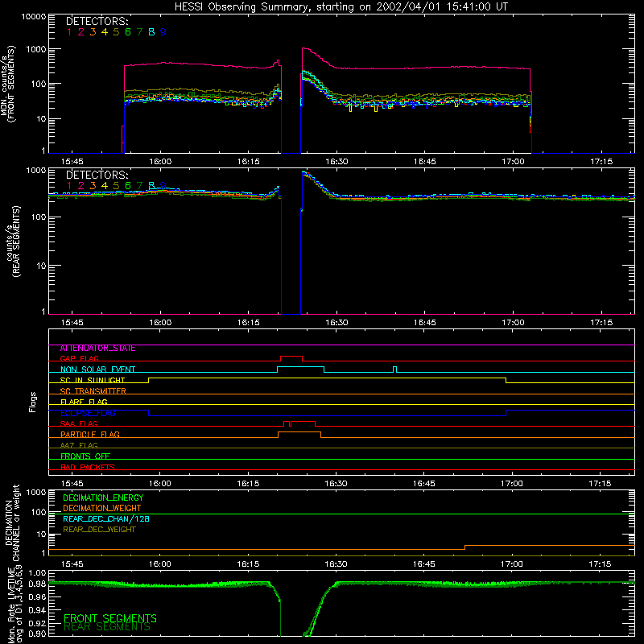Click the MON. counts/s (FRONT SEGMENTS) axis title
The image size is (644, 644).
coord(7,85)
